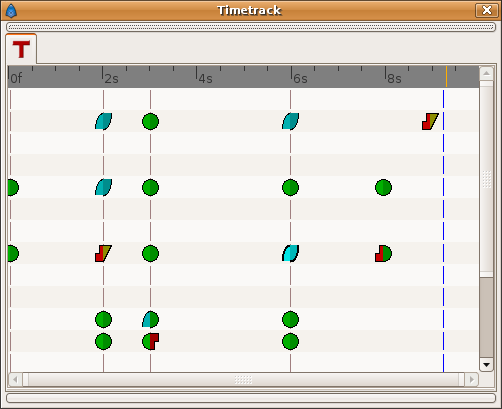Click the green-red waypoint in the bottom row
The height and width of the screenshot is (409, 502).
click(x=150, y=341)
